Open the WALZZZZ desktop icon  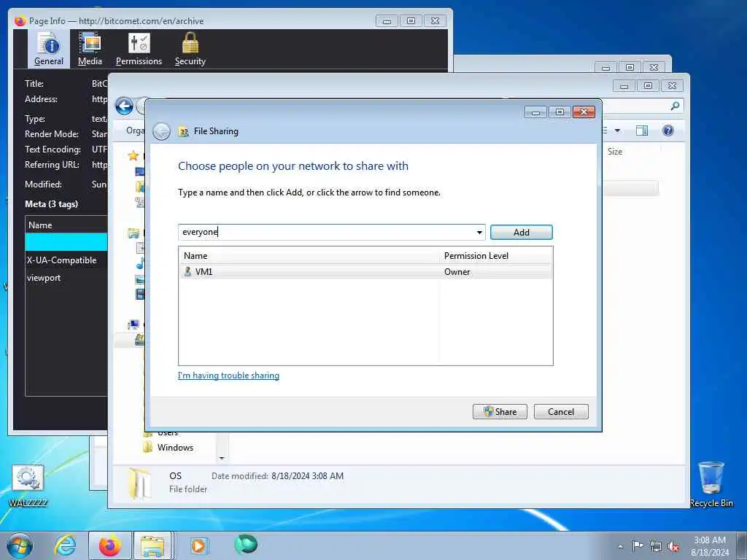28,486
